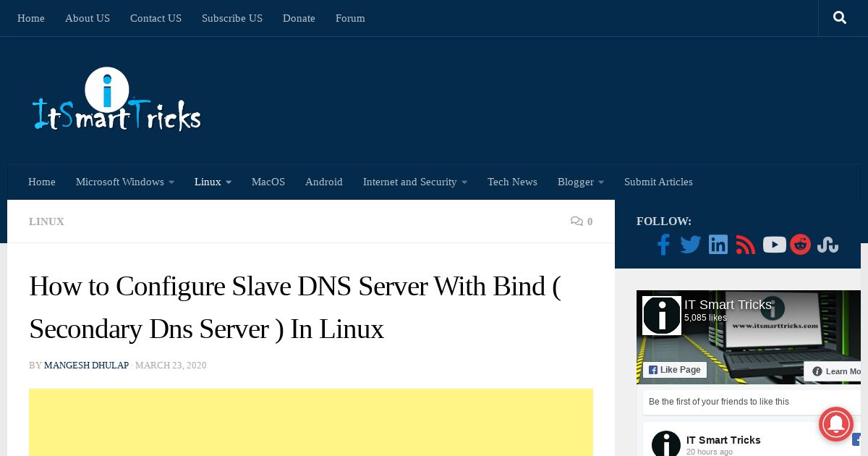868x456 pixels.
Task: Click the comment count 0
Action: [590, 221]
